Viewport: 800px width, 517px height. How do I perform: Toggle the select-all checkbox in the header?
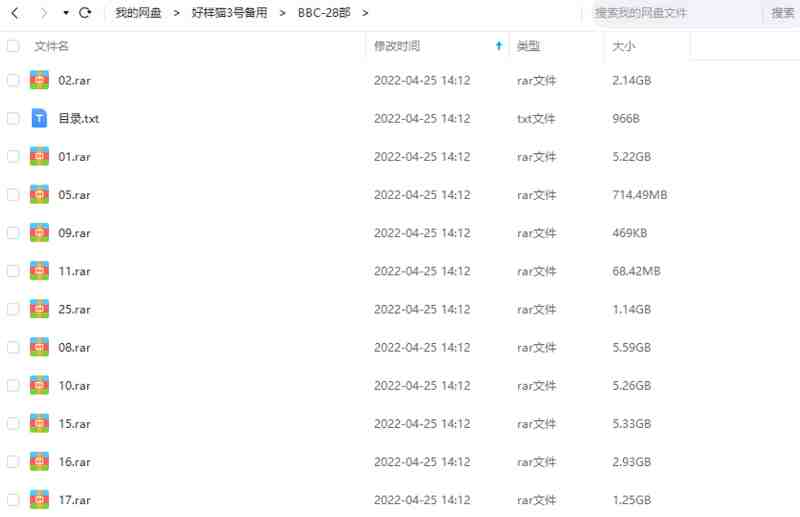[x=13, y=46]
